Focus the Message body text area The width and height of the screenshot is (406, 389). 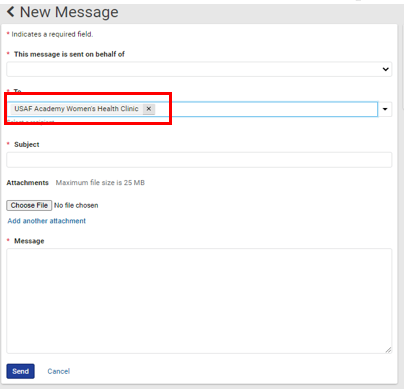[199, 301]
